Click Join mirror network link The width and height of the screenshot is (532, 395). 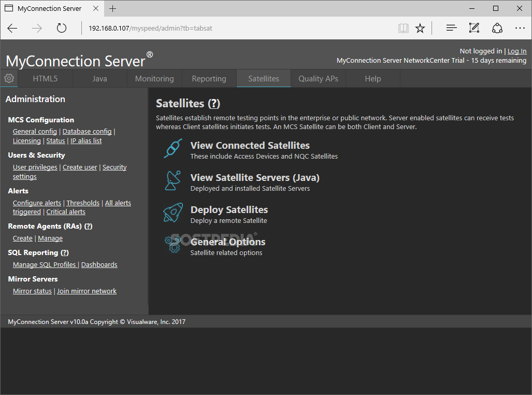(87, 291)
